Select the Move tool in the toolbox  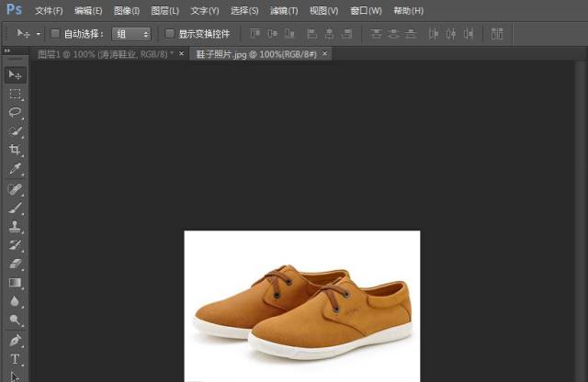coord(15,75)
